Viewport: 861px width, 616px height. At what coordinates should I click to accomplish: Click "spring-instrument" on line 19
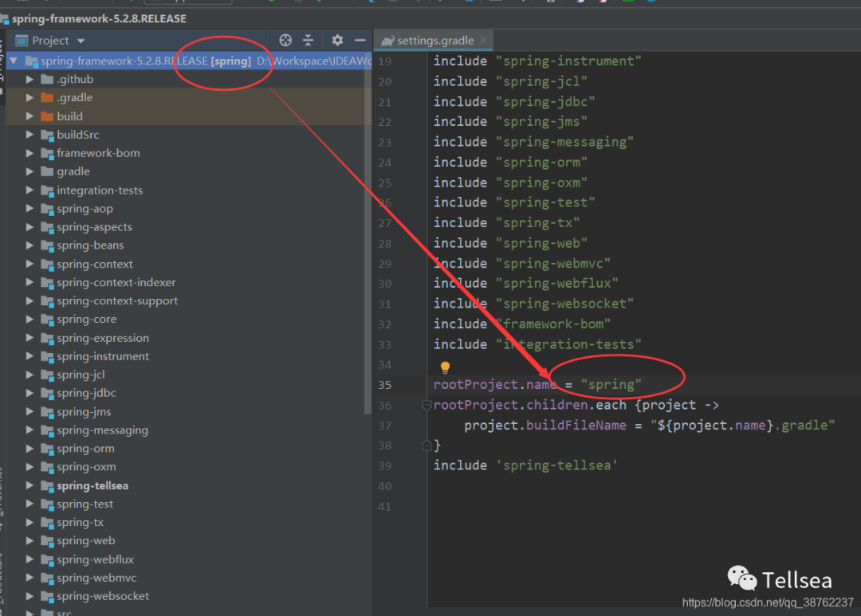tap(569, 61)
